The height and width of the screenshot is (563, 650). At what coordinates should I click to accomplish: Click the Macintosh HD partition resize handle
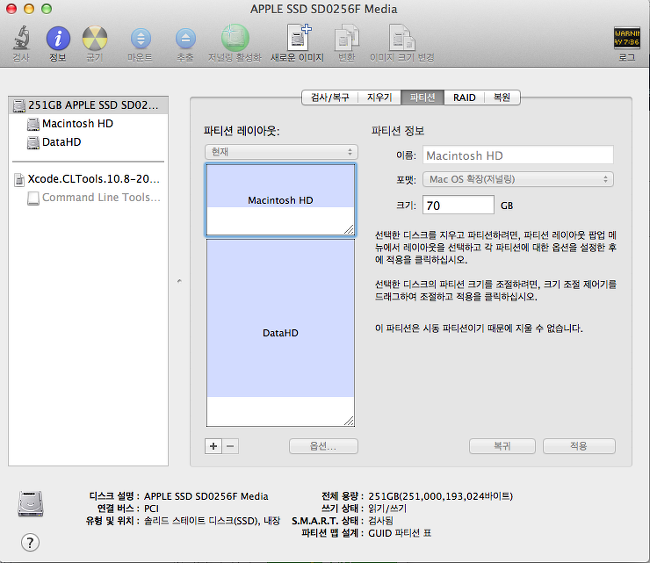[x=349, y=230]
